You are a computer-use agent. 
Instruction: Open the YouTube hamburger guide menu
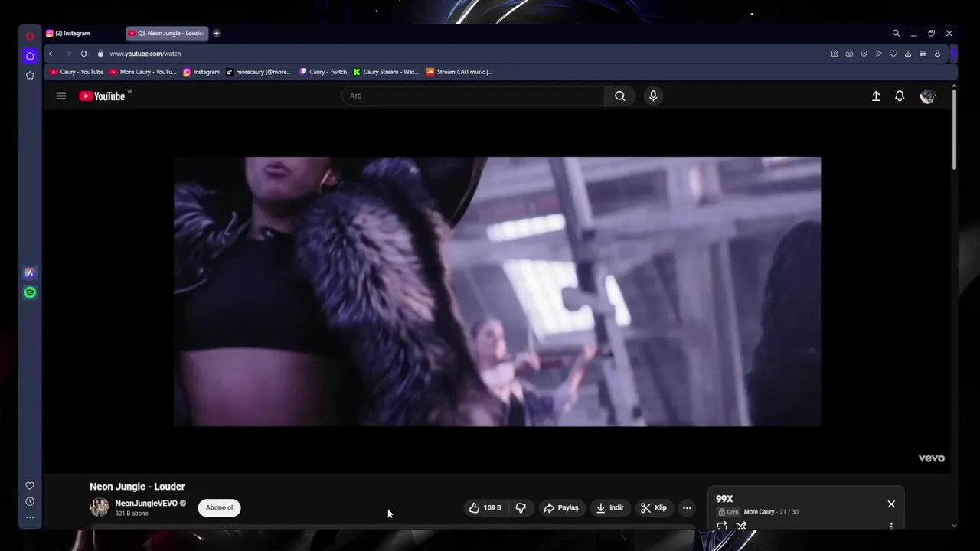tap(61, 96)
